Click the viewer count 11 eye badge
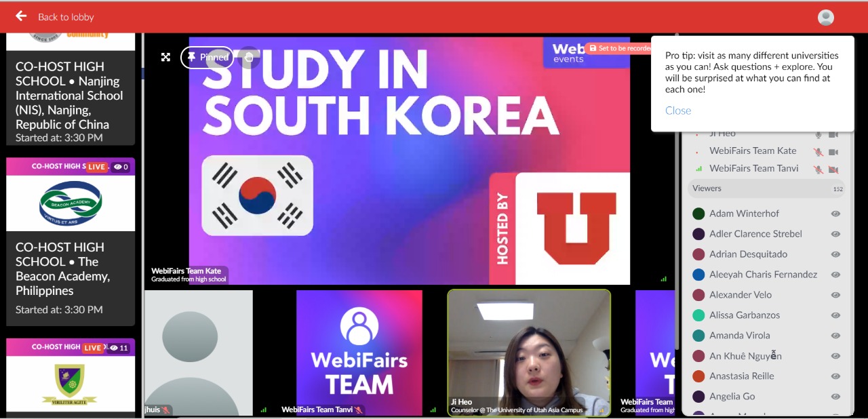This screenshot has width=868, height=419. pyautogui.click(x=119, y=348)
